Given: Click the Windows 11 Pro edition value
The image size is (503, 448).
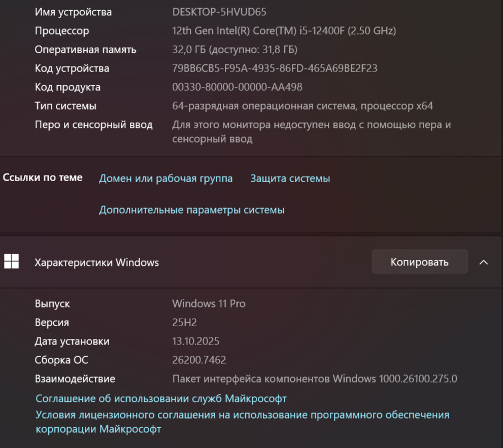Looking at the screenshot, I should 209,304.
